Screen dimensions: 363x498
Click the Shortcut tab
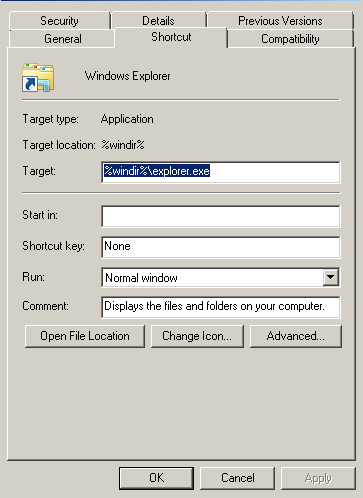(171, 37)
